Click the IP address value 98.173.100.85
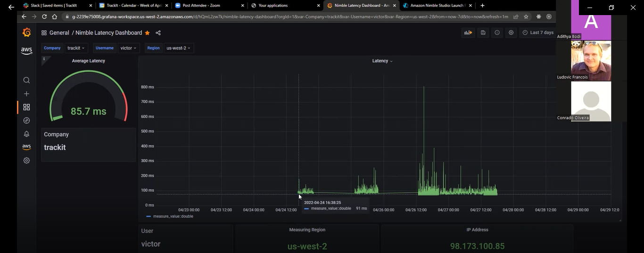Viewport: 644px width, 253px height. point(477,246)
